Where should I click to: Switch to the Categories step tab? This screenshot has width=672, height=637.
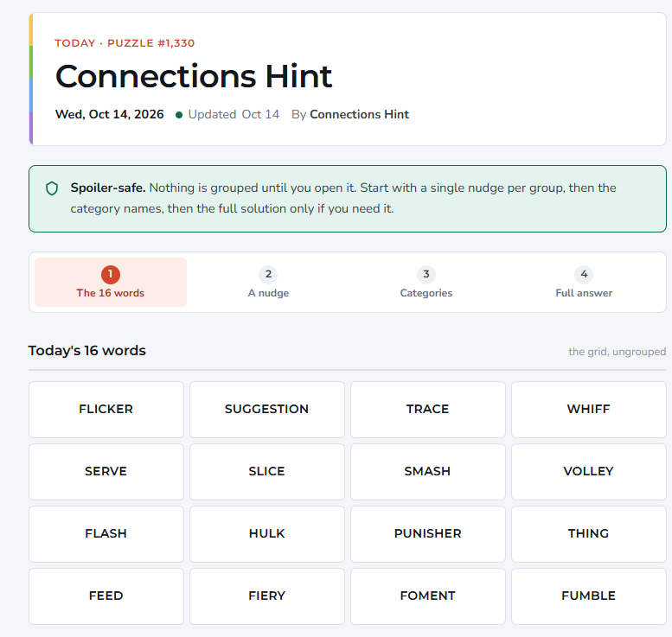426,282
